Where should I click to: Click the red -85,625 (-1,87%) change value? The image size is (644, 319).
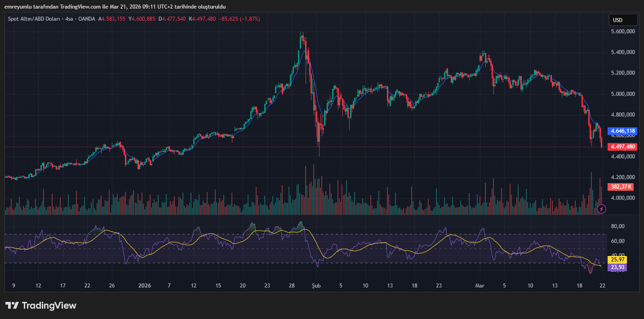(239, 19)
